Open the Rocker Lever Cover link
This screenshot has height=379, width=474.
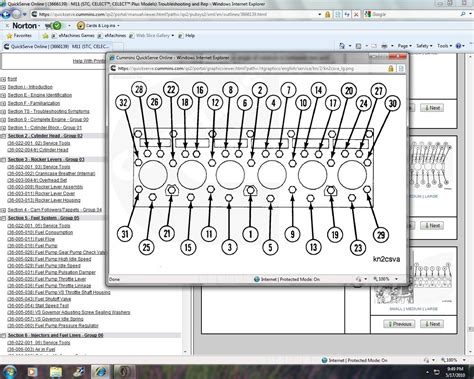[x=41, y=193]
